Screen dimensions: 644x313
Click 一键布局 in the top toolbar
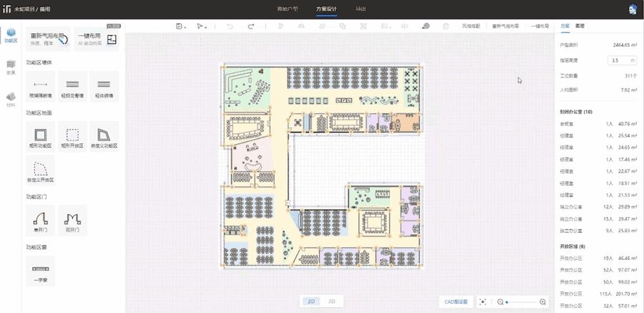(x=540, y=26)
